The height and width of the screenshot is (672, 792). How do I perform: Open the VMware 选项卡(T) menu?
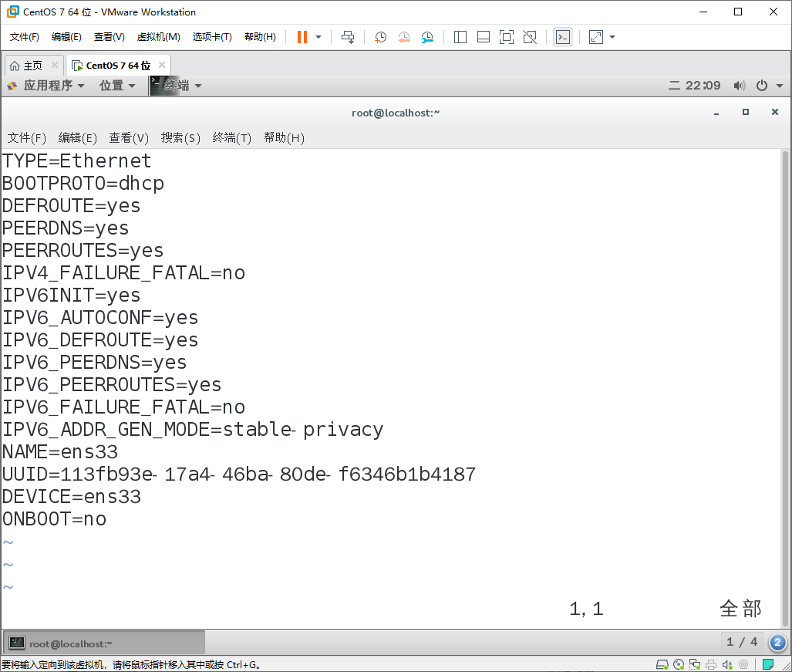click(212, 37)
